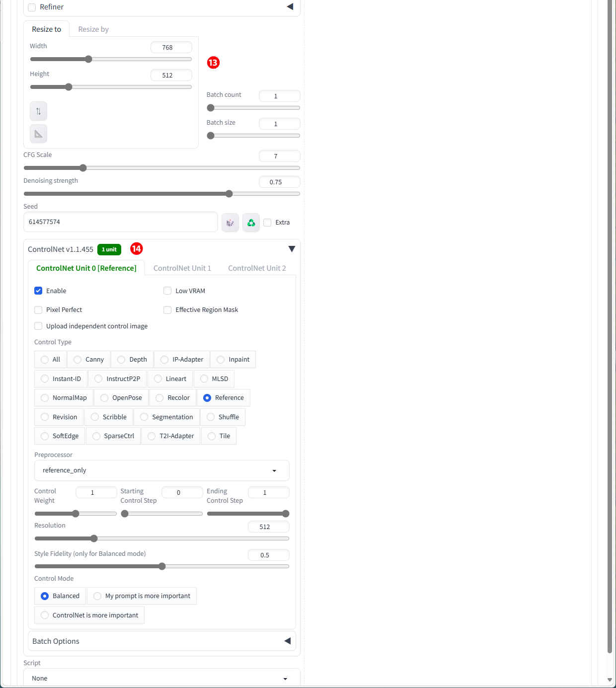
Task: Tick the Extra seed checkbox
Action: coord(267,223)
